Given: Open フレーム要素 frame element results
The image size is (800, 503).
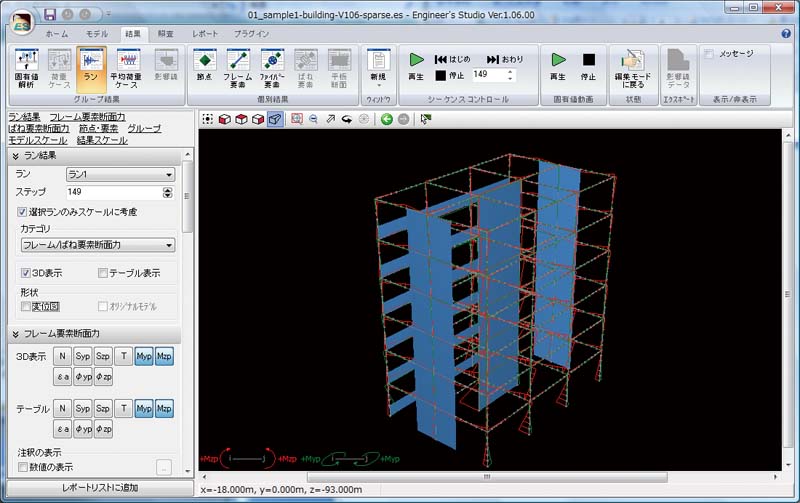Looking at the screenshot, I should (x=238, y=69).
